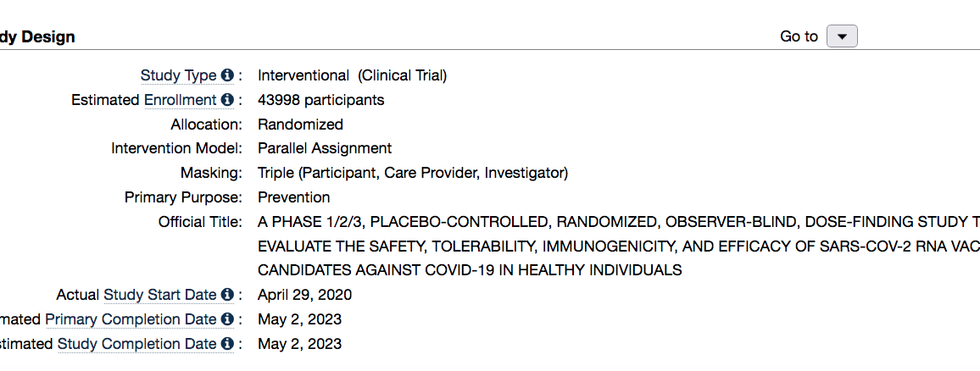Click the Randomized allocation value
This screenshot has height=371, width=980.
pos(301,125)
